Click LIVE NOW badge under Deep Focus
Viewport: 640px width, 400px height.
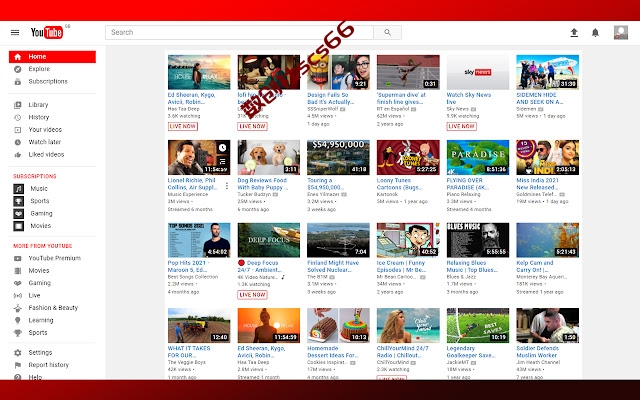[x=252, y=295]
